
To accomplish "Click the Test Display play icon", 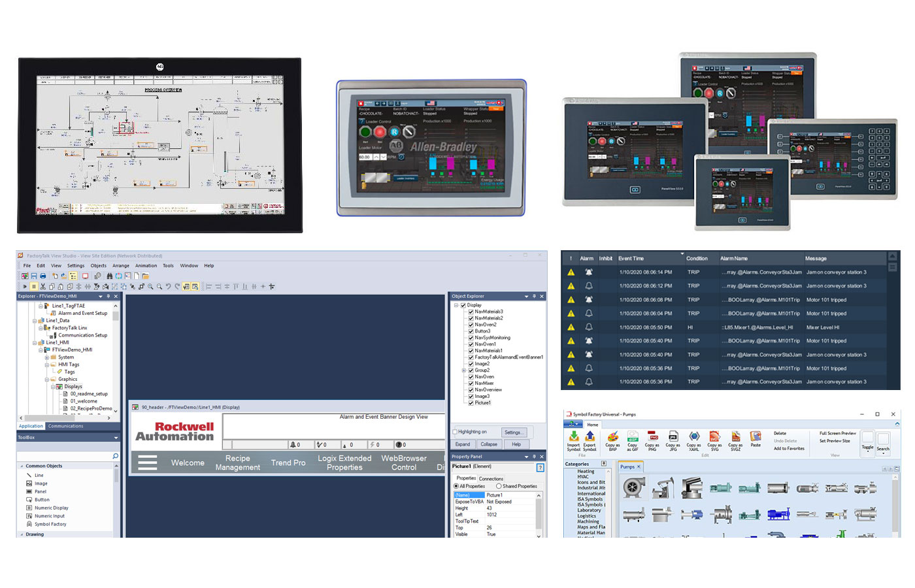I will (x=25, y=287).
